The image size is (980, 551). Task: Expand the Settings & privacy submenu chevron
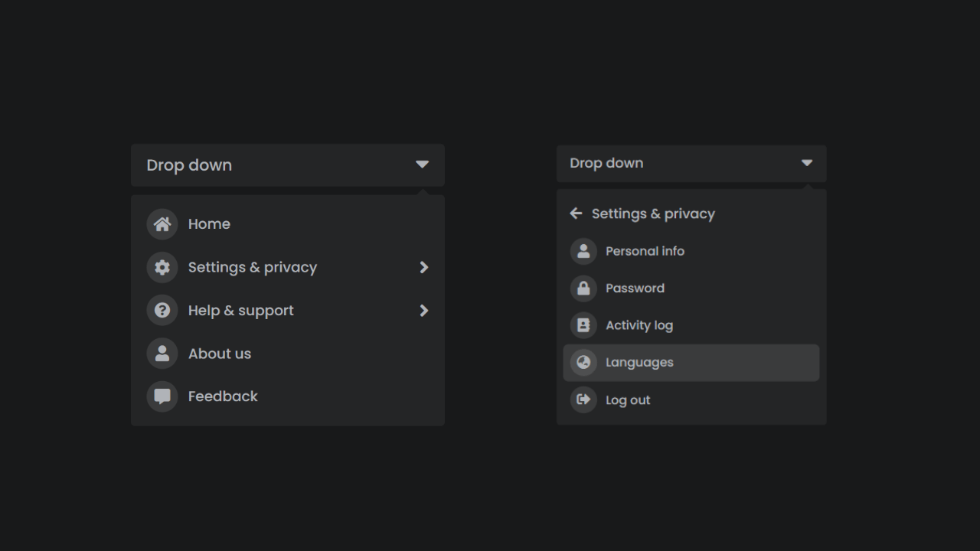(x=423, y=267)
